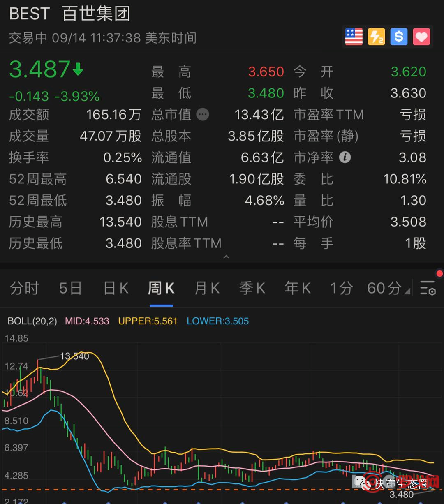Tap the 历史最高 value 13.540
Screen dimensions: 444x504
pyautogui.click(x=120, y=222)
